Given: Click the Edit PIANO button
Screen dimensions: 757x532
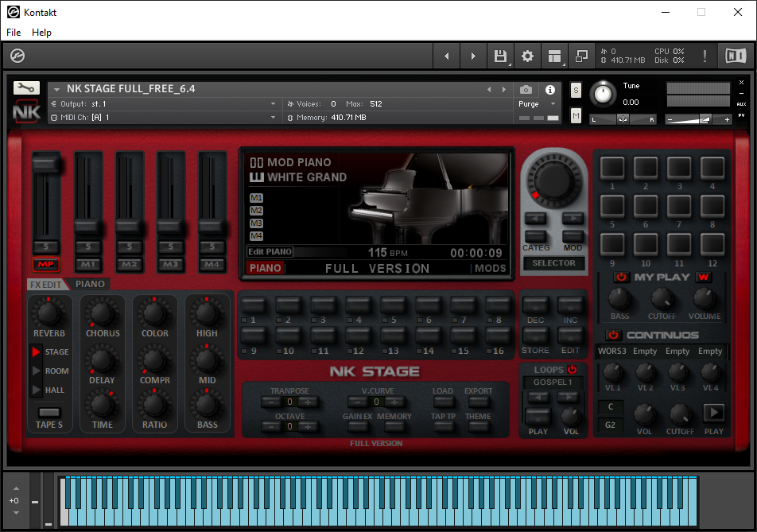Looking at the screenshot, I should pyautogui.click(x=270, y=251).
